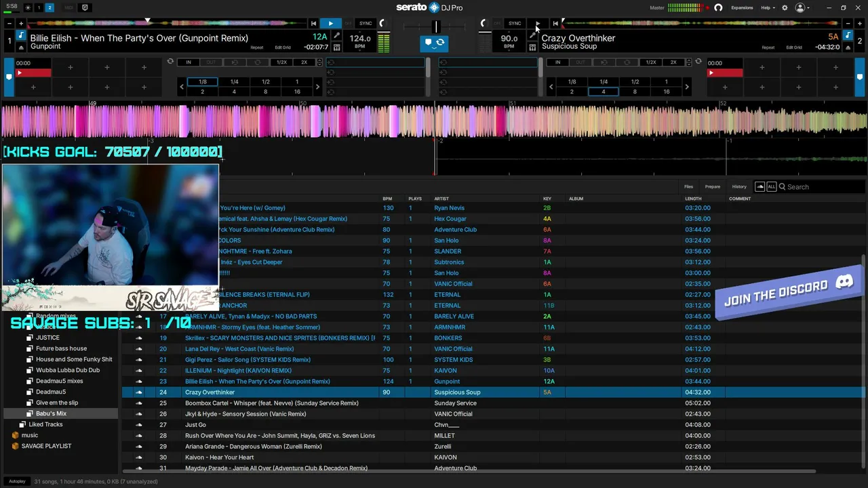Click the deck 1 music note icon

(21, 36)
